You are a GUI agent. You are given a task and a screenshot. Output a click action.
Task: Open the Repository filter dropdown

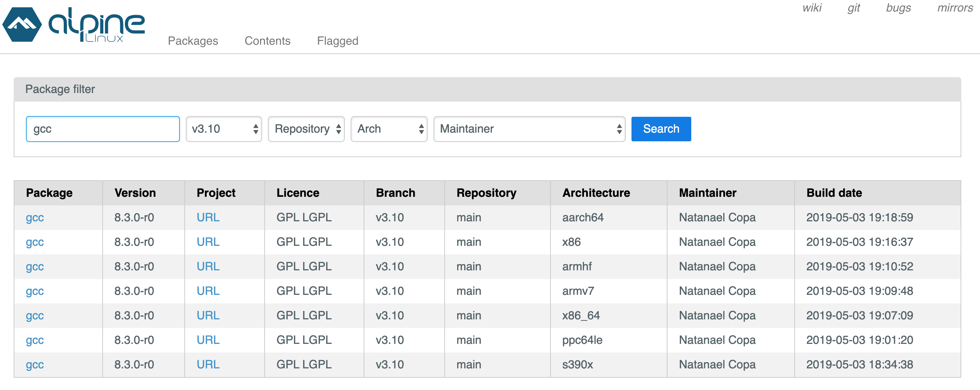(306, 129)
